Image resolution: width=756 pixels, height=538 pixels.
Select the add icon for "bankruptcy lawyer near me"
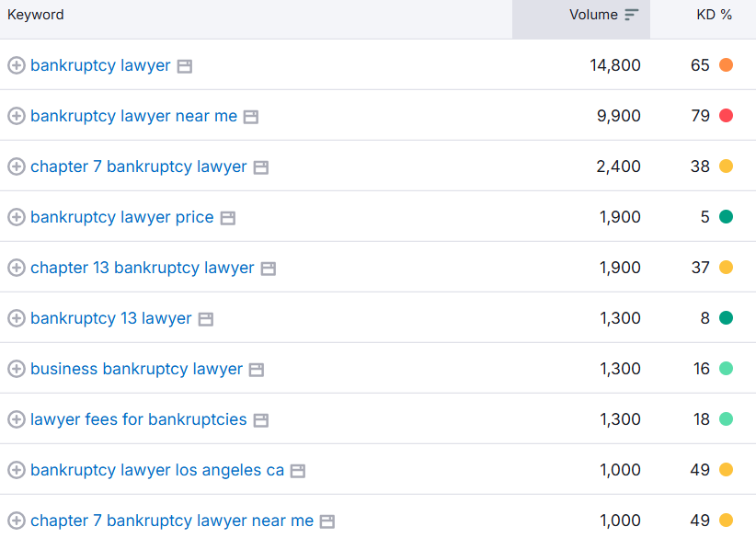[x=17, y=116]
